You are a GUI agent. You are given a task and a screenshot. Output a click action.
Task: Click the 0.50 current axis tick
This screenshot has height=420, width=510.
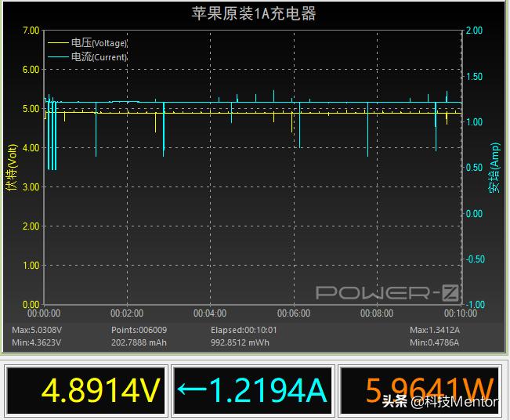pos(474,168)
